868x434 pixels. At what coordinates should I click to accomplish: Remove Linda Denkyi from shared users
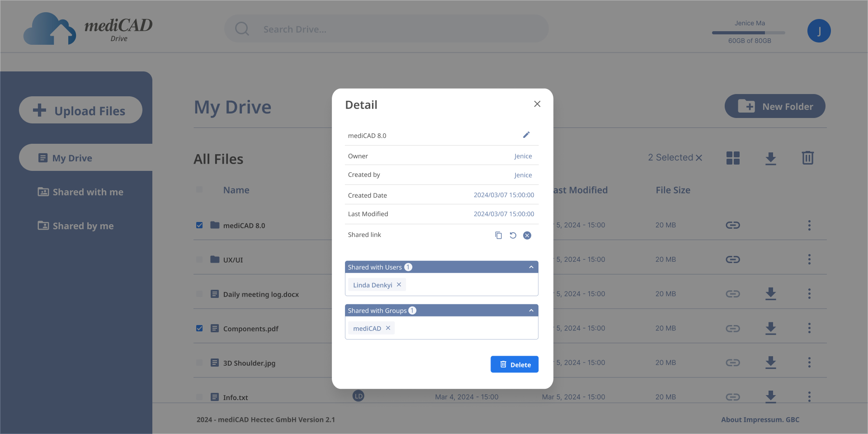[399, 284]
